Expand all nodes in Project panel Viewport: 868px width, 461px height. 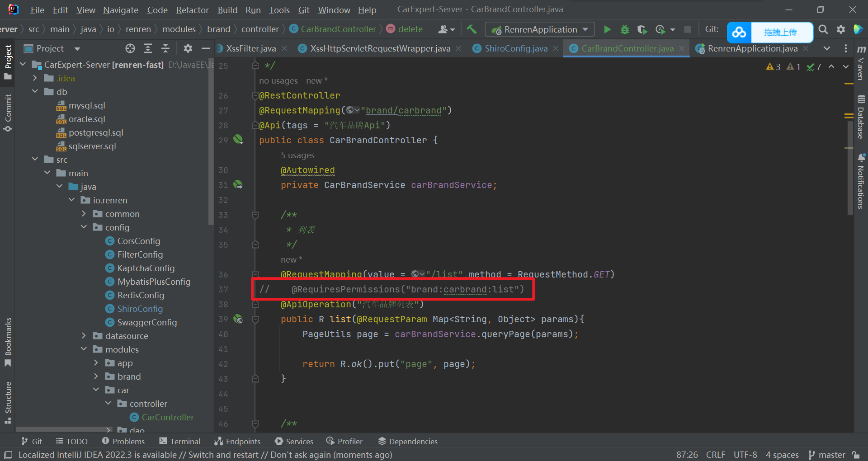(x=147, y=48)
